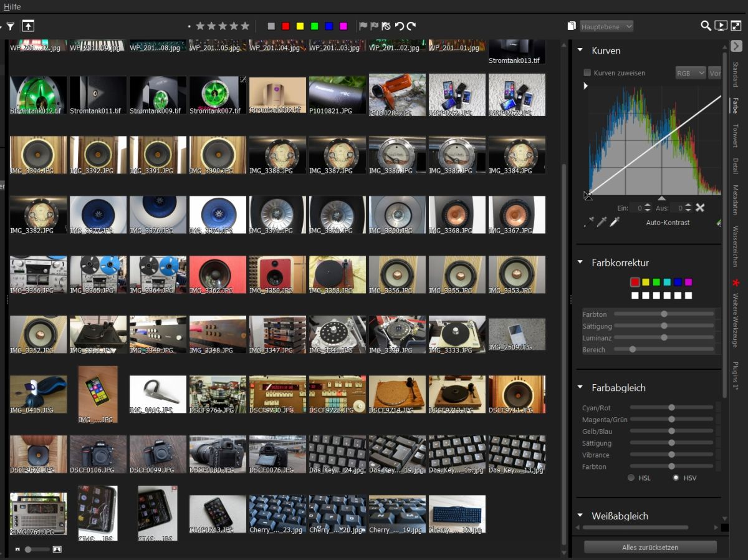Click the first flag icon in the toolbar
This screenshot has height=560, width=748.
coord(363,26)
